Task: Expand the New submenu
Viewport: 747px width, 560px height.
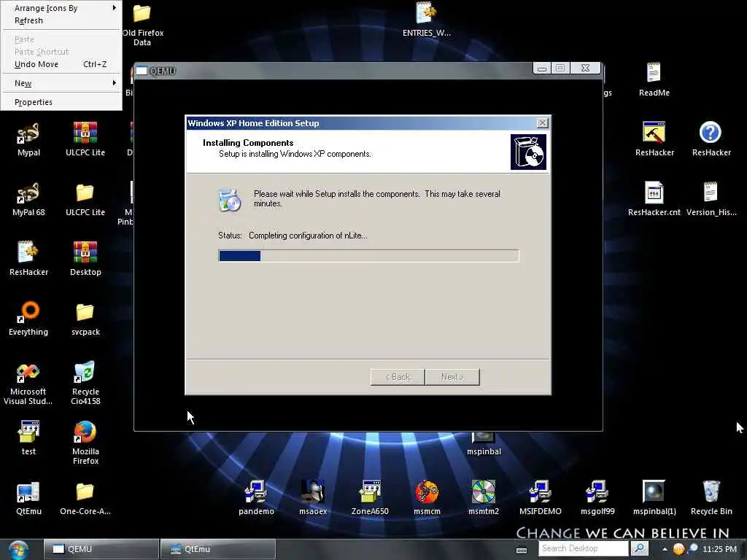Action: 61,83
